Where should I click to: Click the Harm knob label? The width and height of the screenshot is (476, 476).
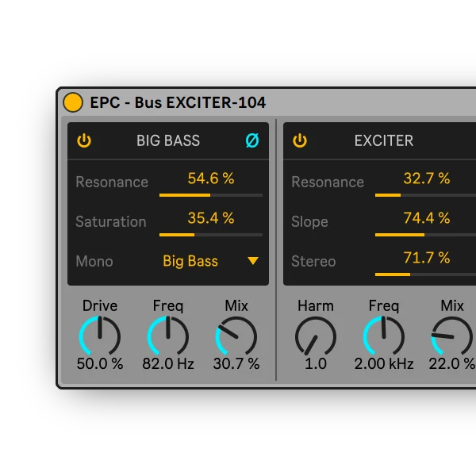pos(316,305)
